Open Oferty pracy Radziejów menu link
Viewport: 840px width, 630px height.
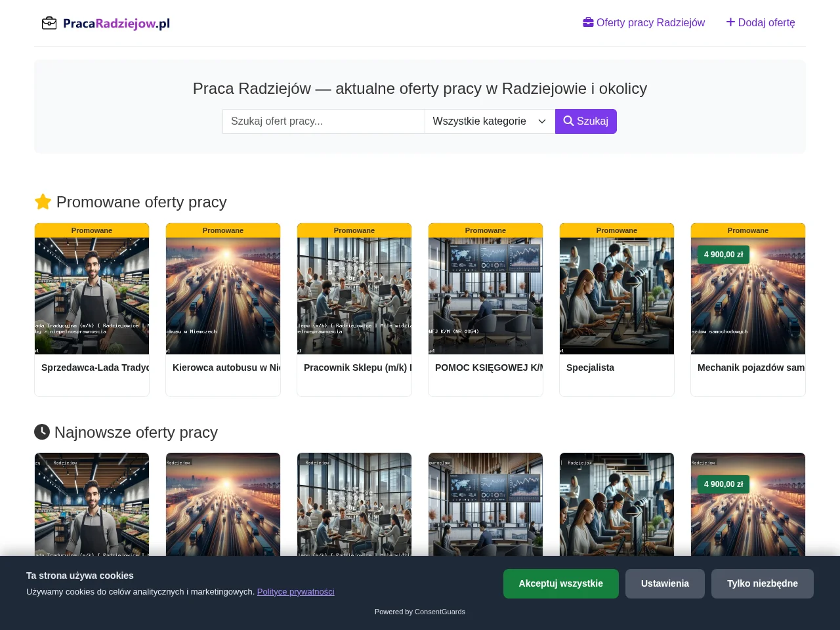644,23
